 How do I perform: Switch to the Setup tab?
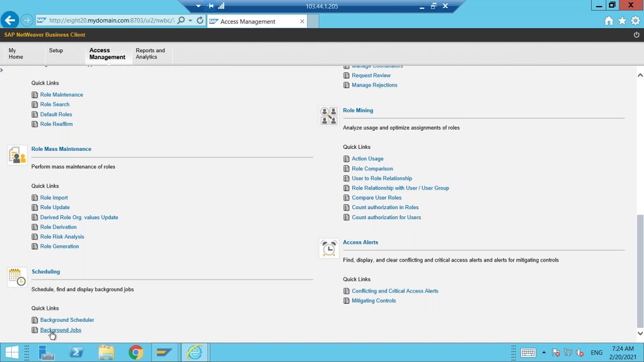coord(56,50)
